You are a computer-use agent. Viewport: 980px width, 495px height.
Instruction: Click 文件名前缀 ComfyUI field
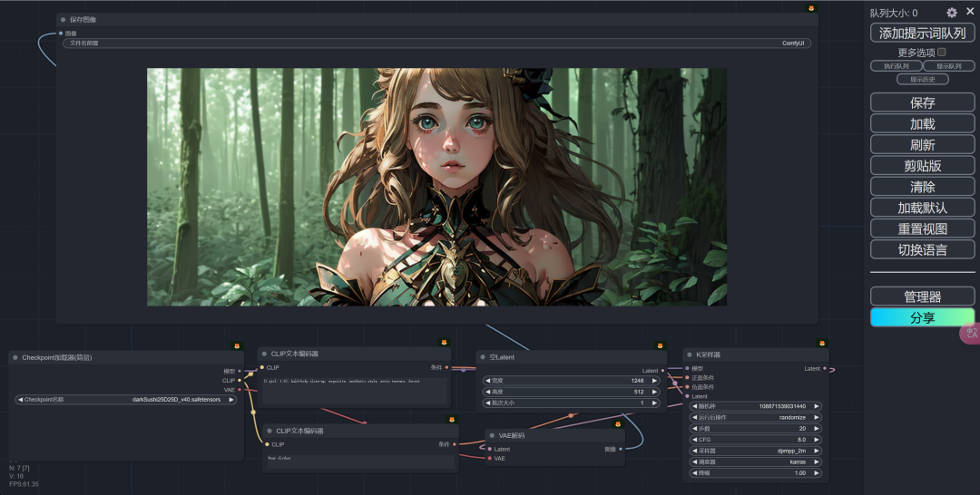tap(436, 44)
